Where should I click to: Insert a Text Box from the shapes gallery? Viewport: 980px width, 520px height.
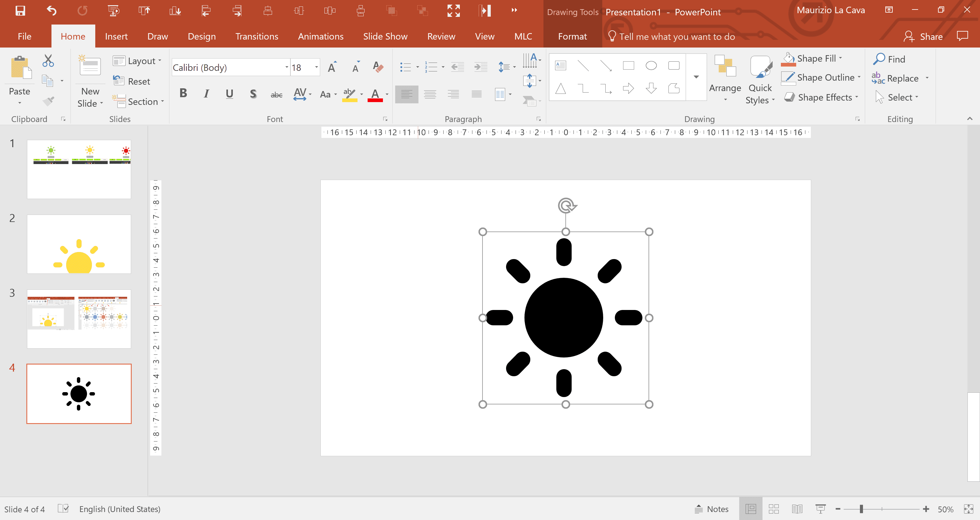[x=560, y=65]
